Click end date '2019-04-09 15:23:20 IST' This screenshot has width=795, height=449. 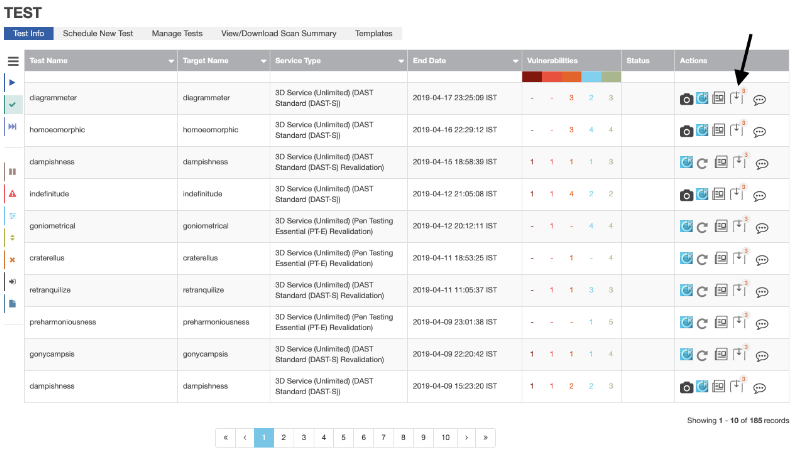[455, 386]
